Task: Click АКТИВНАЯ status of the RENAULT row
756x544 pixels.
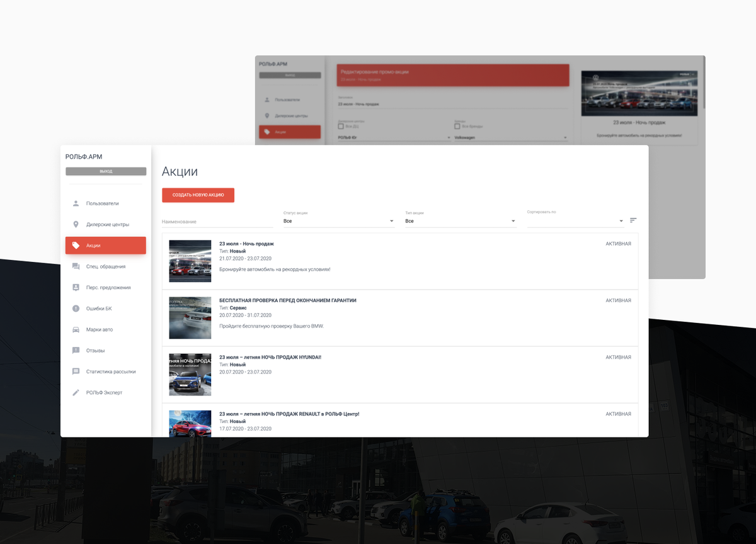Action: point(618,414)
